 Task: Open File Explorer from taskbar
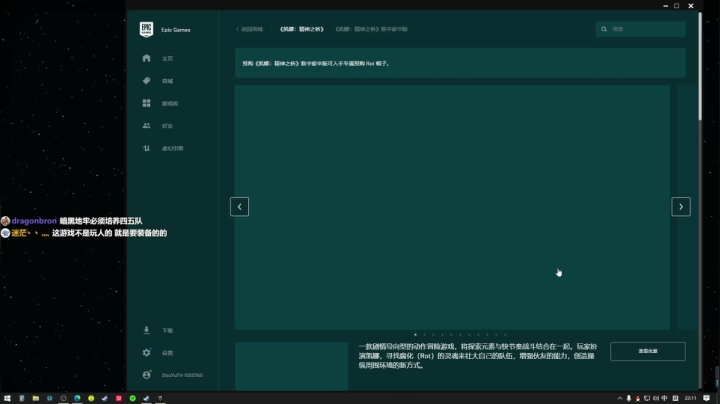tap(35, 398)
